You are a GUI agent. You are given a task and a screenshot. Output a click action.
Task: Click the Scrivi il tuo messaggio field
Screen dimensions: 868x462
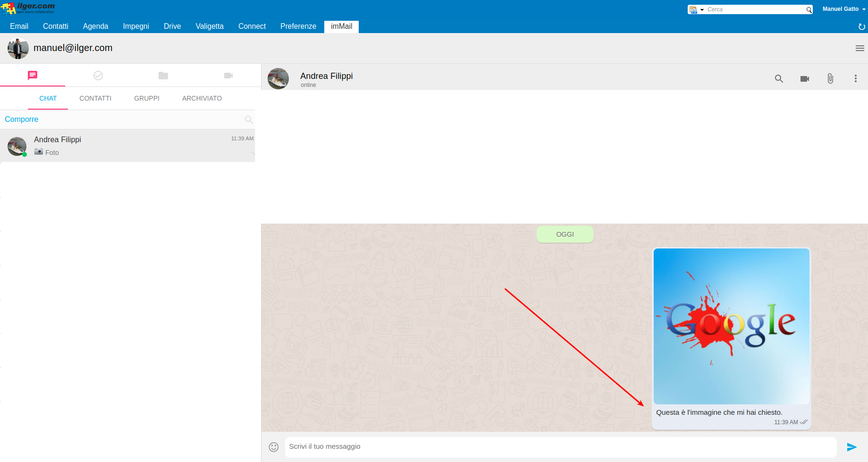tap(561, 447)
